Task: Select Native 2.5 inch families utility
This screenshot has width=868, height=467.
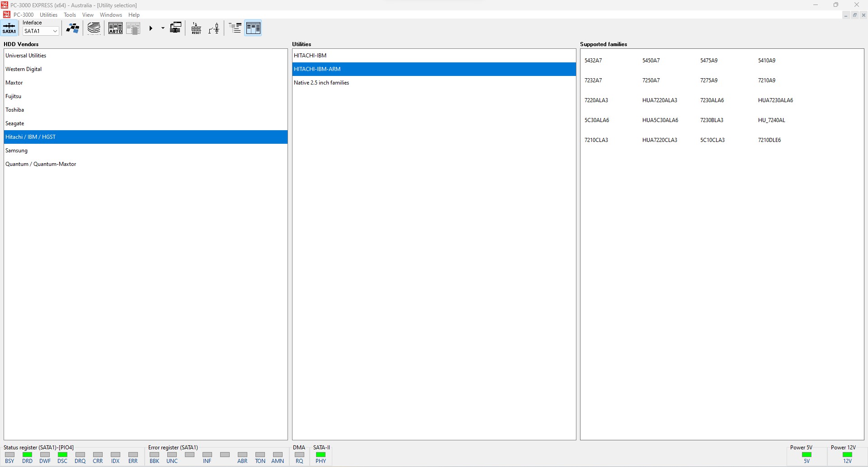Action: click(x=321, y=83)
